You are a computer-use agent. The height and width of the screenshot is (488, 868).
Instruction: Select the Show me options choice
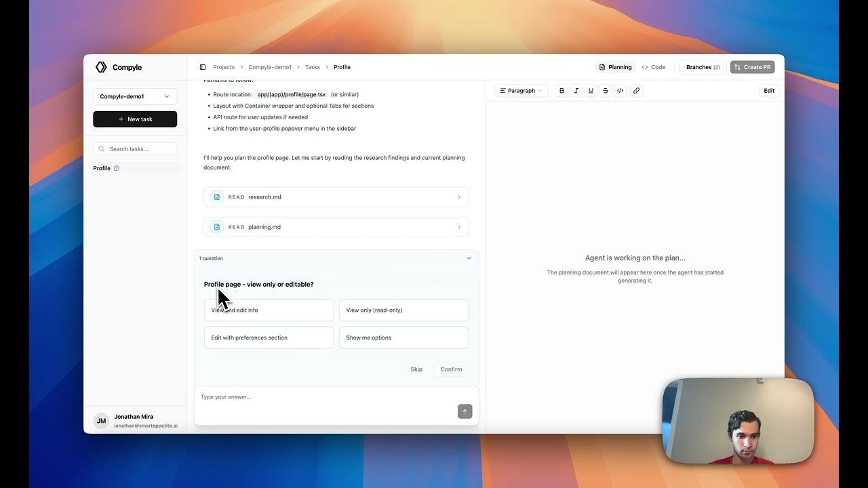pyautogui.click(x=403, y=338)
